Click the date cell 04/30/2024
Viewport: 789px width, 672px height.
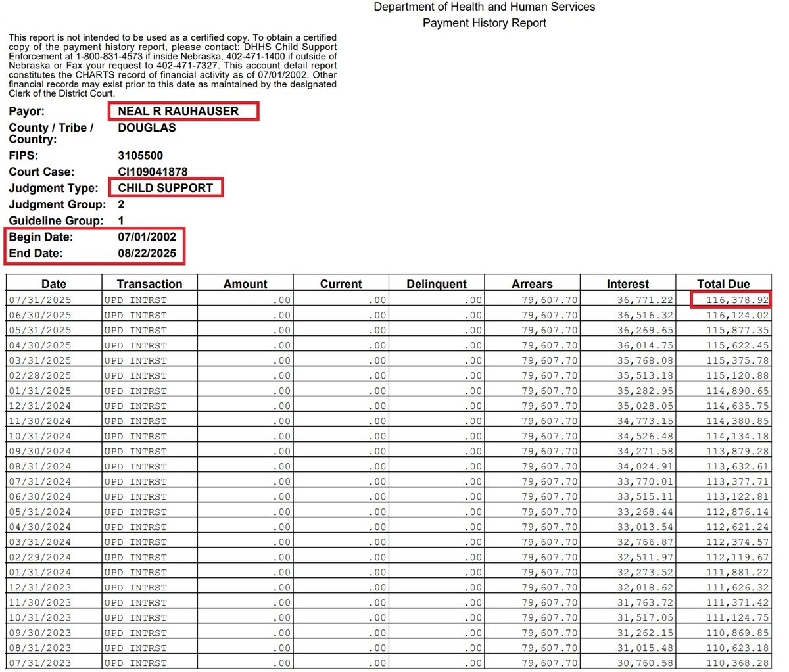pos(40,527)
